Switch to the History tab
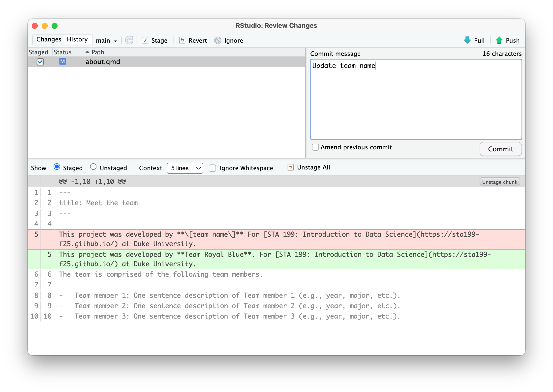The image size is (553, 392). click(x=77, y=39)
